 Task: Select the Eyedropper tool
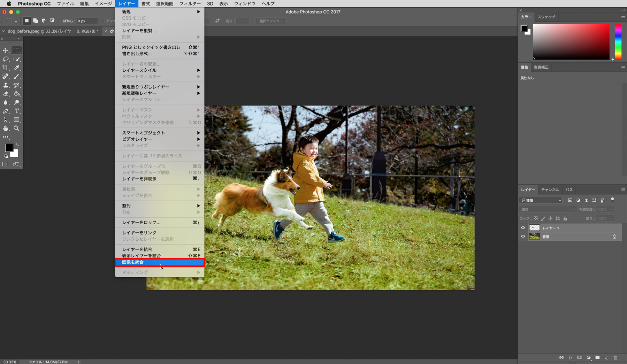(16, 68)
